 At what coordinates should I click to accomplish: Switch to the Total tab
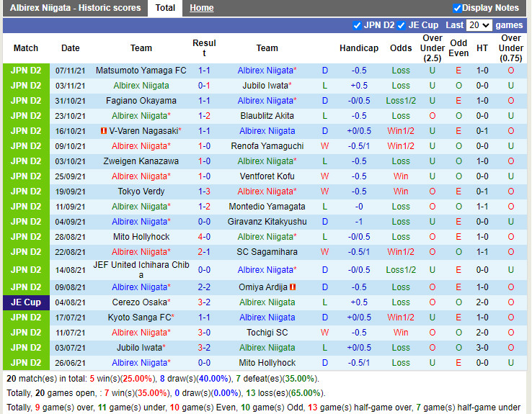[x=165, y=8]
